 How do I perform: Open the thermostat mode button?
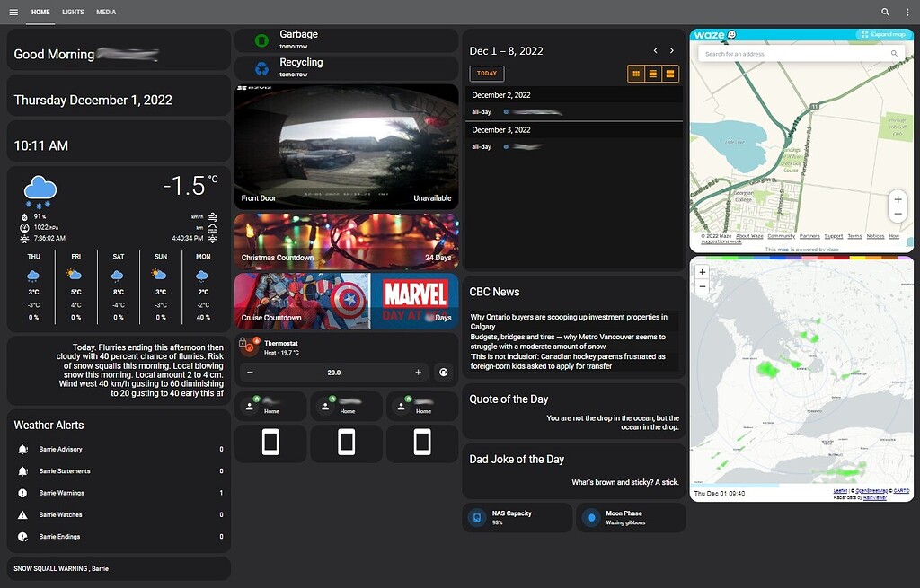coord(444,373)
